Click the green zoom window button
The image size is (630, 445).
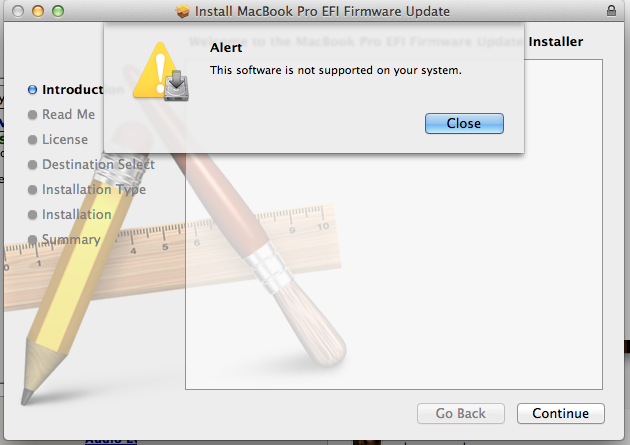tap(58, 11)
